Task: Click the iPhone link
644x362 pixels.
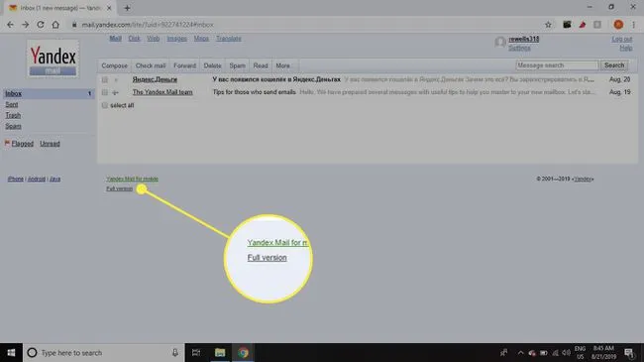Action: [x=16, y=179]
